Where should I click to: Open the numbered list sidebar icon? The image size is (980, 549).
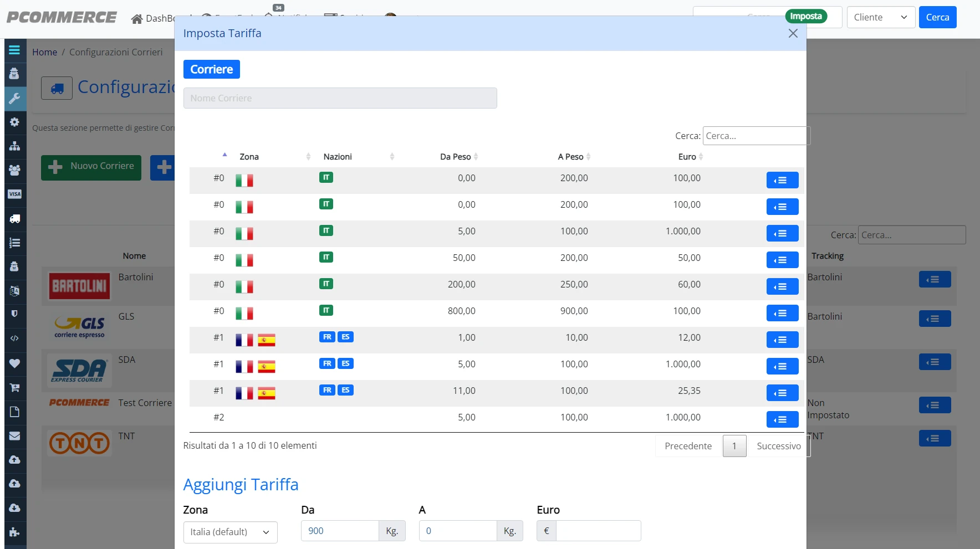coord(14,243)
